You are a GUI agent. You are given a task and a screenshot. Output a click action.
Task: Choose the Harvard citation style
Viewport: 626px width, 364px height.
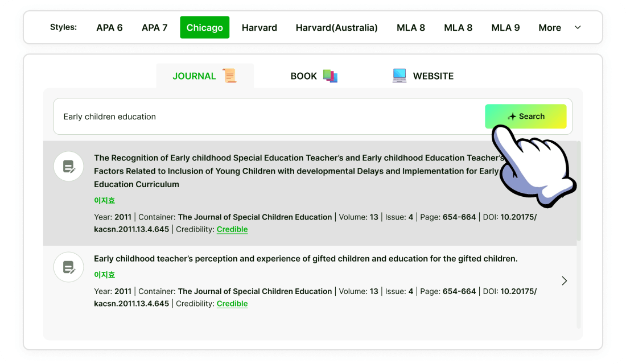[x=259, y=27]
